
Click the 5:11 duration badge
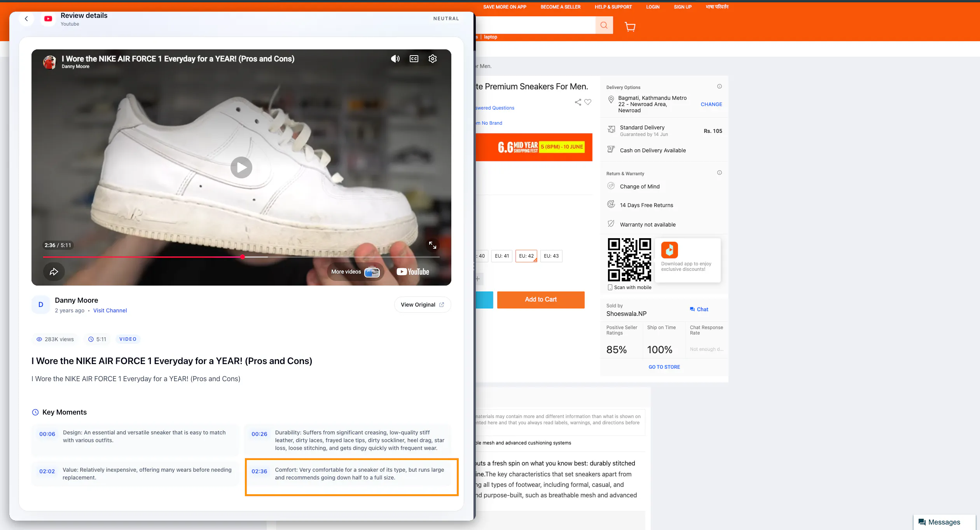tap(97, 339)
